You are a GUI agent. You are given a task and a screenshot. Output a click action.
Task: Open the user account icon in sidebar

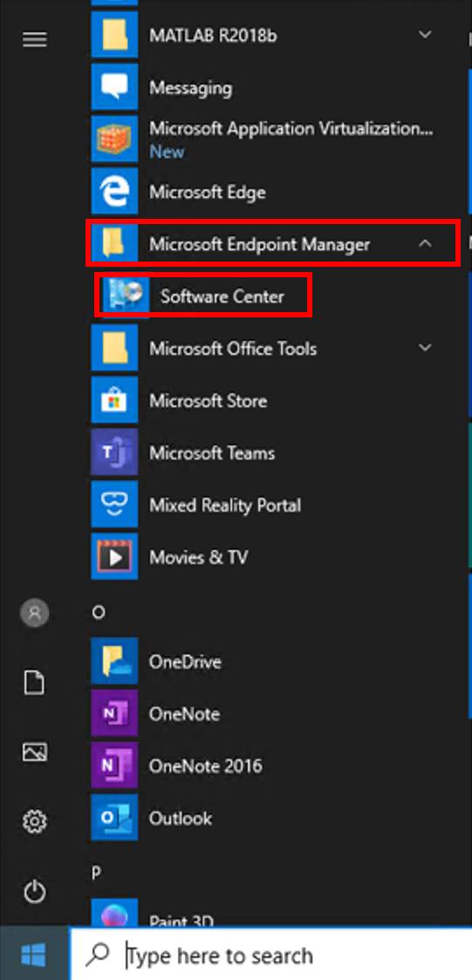click(34, 613)
